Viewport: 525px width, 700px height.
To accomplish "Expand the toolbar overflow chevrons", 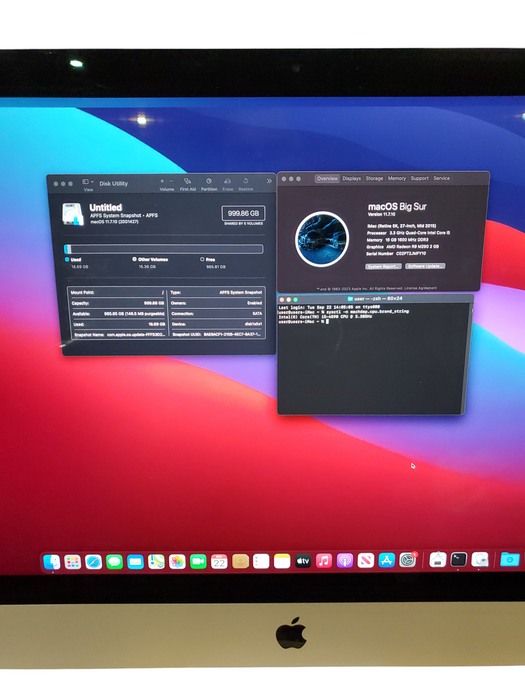I will point(269,181).
